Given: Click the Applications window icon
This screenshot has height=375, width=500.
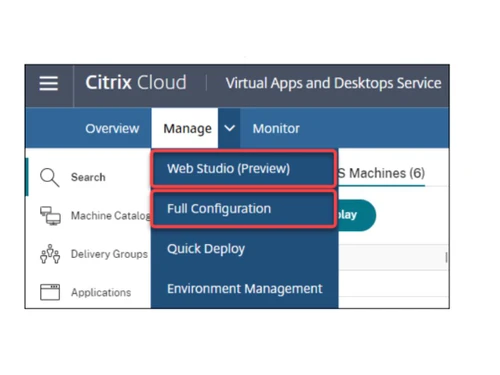Looking at the screenshot, I should coord(50,292).
